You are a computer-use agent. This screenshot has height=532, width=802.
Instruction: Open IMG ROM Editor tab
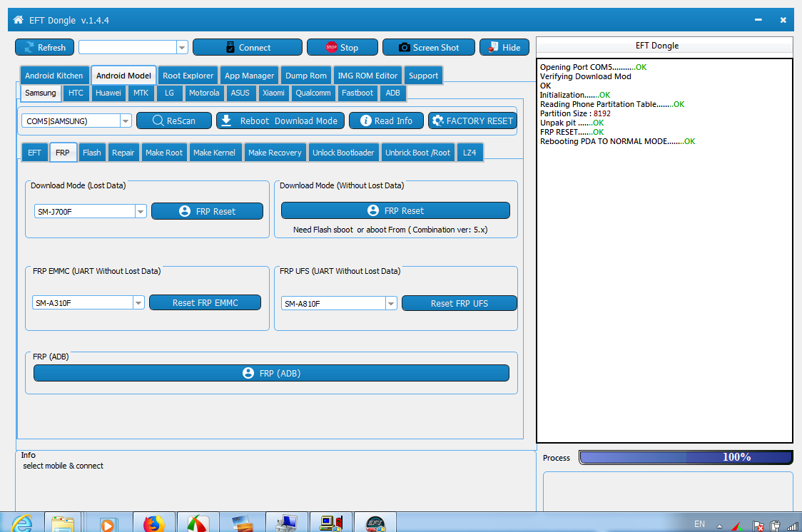click(367, 76)
